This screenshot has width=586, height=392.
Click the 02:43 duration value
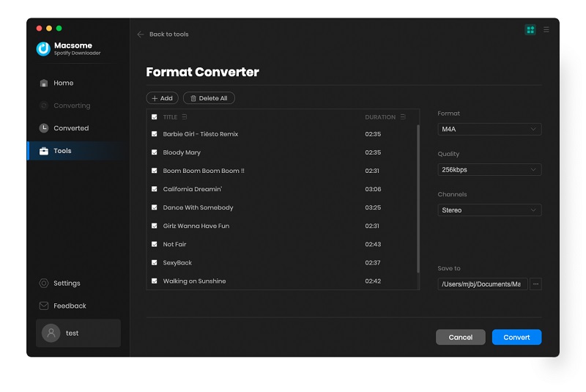click(x=373, y=244)
